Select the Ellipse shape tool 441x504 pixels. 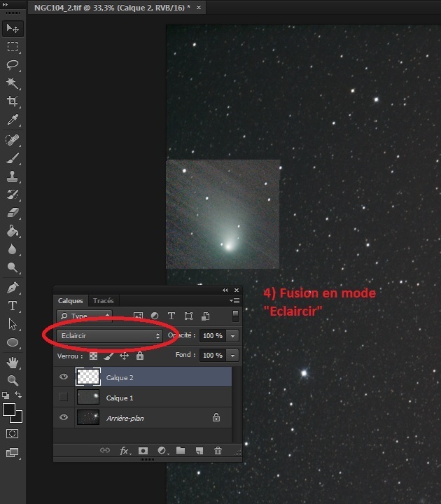pos(13,342)
